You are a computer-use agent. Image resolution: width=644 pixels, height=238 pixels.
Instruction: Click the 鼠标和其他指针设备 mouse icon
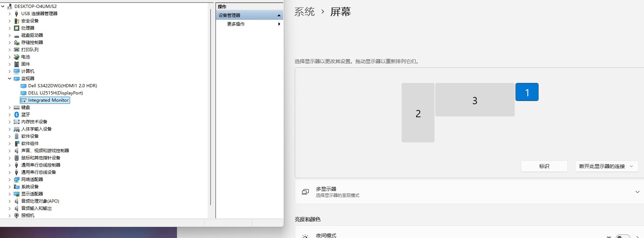coord(16,158)
